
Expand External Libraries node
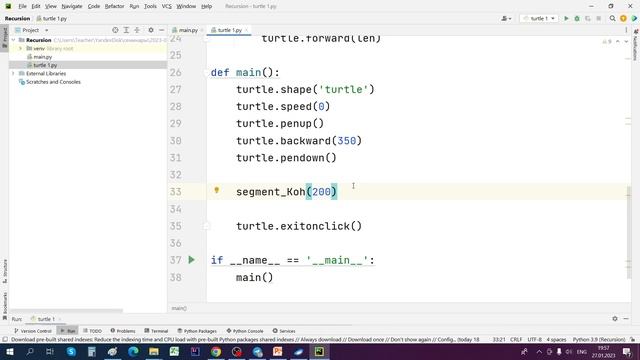13,73
